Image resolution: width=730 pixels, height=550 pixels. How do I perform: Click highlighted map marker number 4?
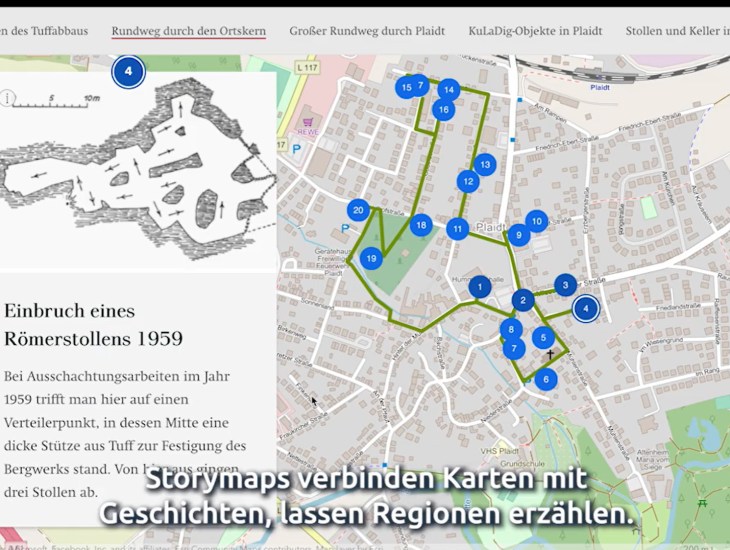tap(585, 309)
